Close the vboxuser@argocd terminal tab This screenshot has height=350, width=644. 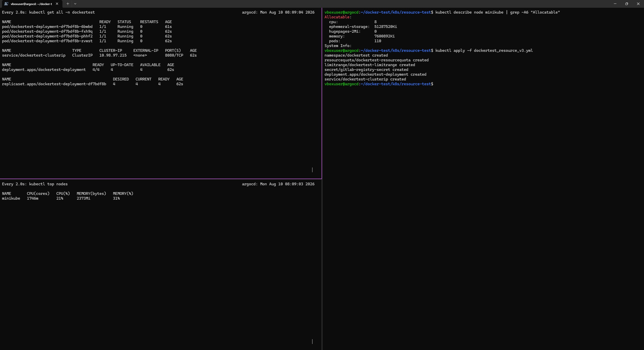tap(57, 4)
